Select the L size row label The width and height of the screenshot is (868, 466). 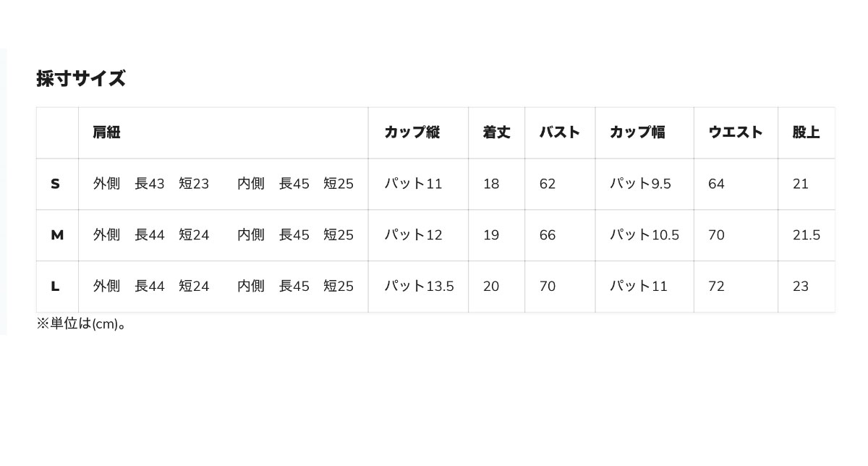point(55,287)
